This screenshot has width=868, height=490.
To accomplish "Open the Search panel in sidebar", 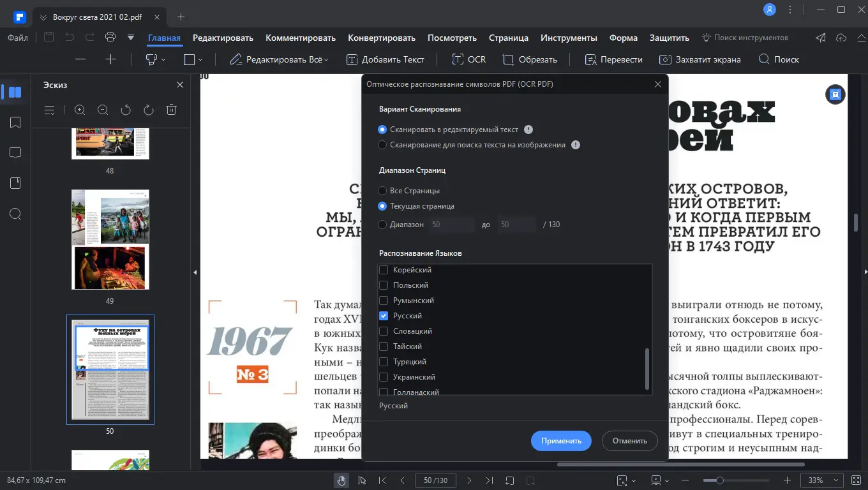I will click(x=14, y=214).
